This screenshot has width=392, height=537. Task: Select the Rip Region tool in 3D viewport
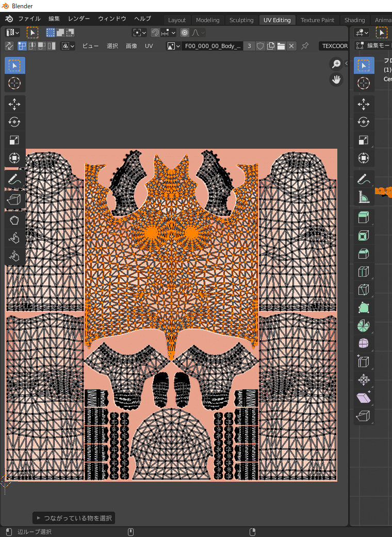[x=364, y=416]
